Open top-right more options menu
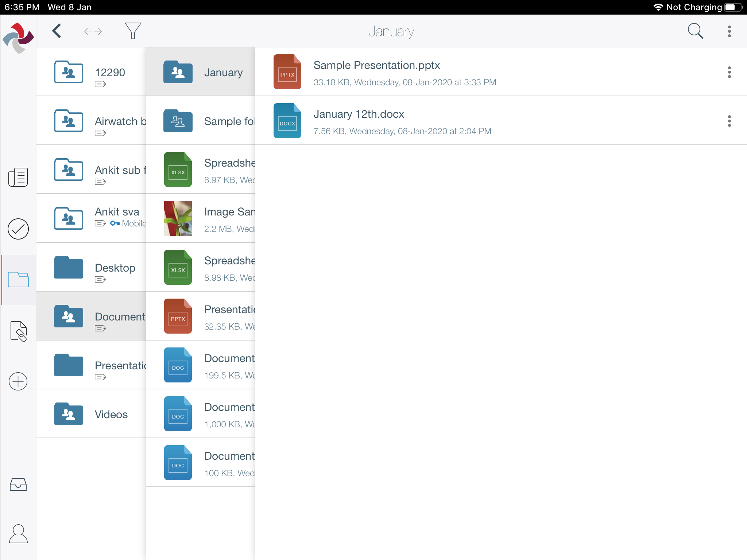The width and height of the screenshot is (747, 560). pyautogui.click(x=729, y=31)
